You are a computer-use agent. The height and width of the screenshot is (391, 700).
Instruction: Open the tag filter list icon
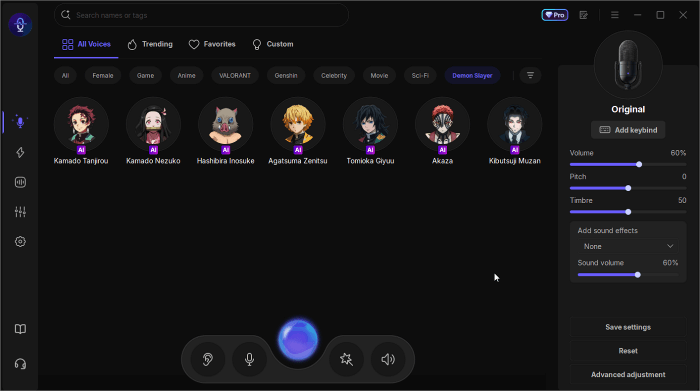(530, 75)
